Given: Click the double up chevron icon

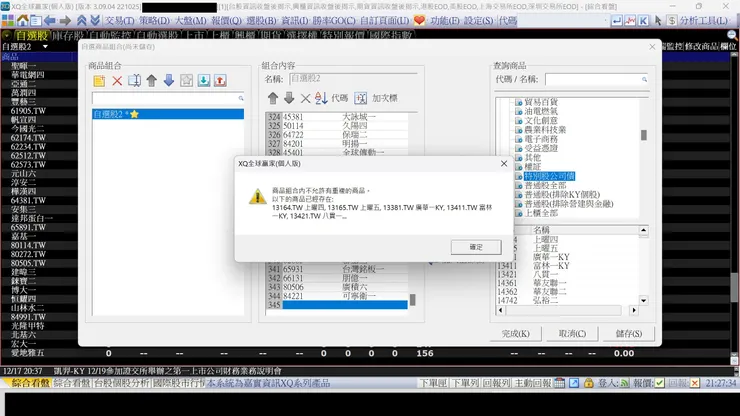Looking at the screenshot, I should (82, 21).
